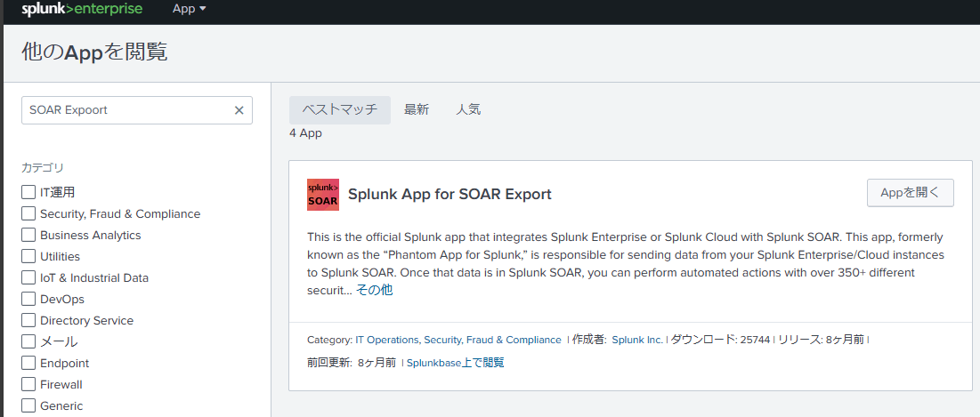Clear the SOAR Expoort search text
The image size is (980, 417).
(239, 110)
